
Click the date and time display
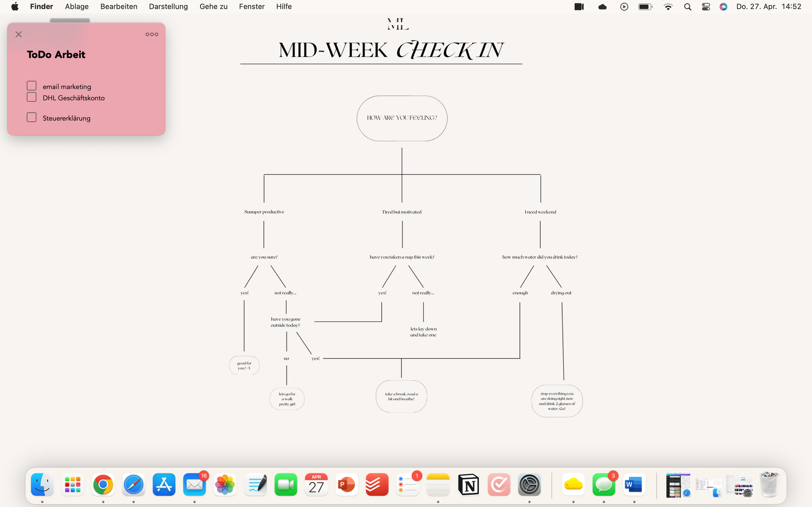click(769, 7)
